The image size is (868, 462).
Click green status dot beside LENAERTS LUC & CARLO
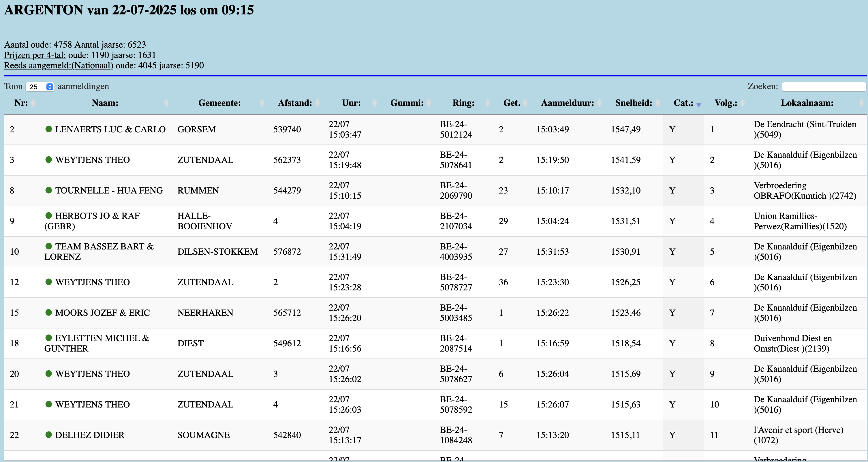tap(48, 129)
